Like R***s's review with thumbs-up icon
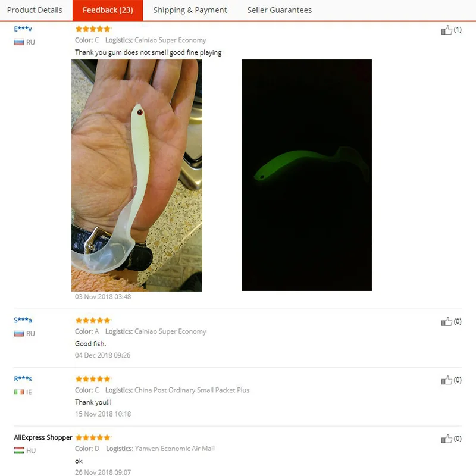Image resolution: width=476 pixels, height=476 pixels. tap(446, 380)
